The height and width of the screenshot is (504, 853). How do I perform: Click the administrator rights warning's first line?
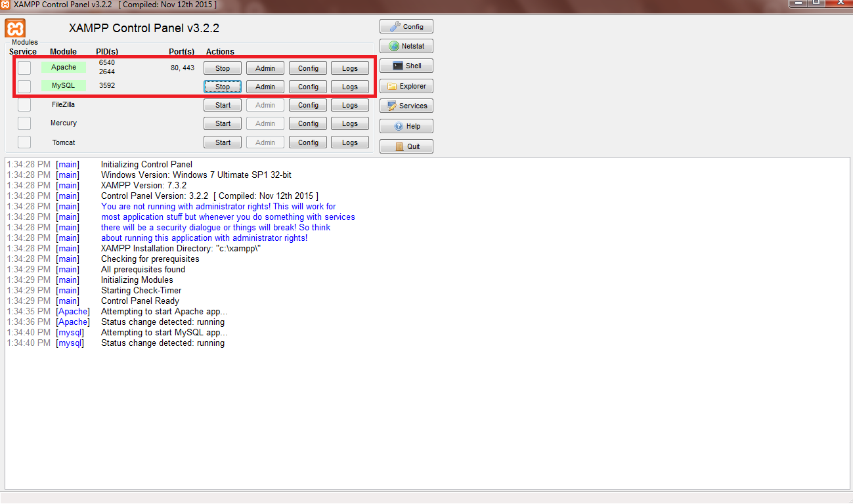[x=219, y=207]
